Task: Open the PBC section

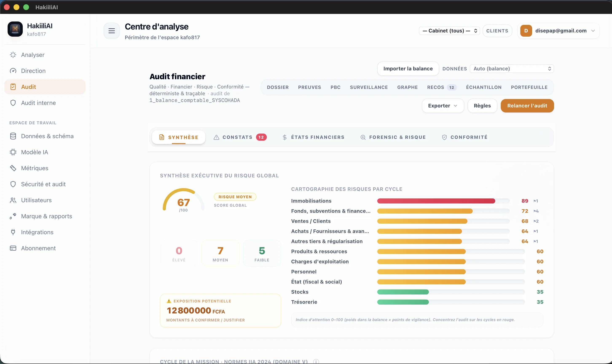Action: [x=336, y=87]
